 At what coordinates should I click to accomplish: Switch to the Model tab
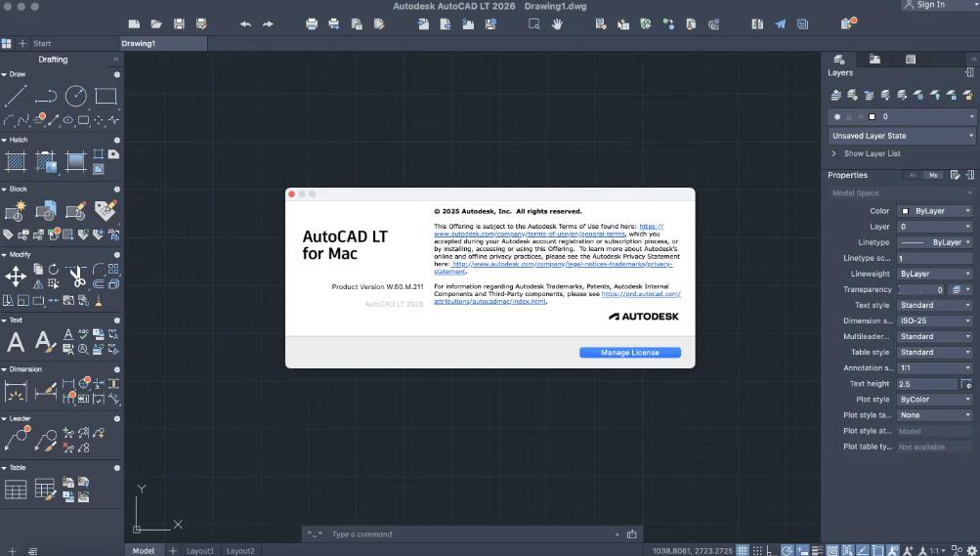[143, 550]
